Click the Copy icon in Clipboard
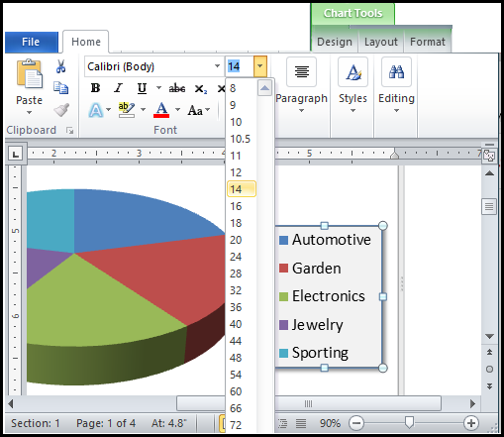 60,88
